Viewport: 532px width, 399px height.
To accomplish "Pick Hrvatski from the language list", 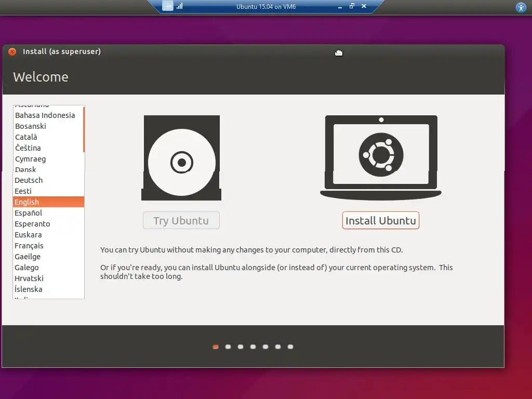I will pyautogui.click(x=48, y=278).
